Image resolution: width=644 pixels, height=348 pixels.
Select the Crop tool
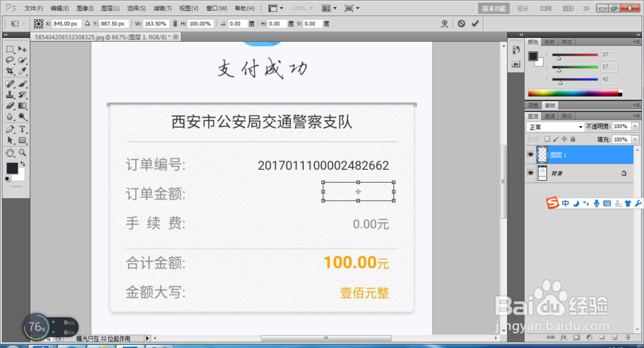(10, 71)
